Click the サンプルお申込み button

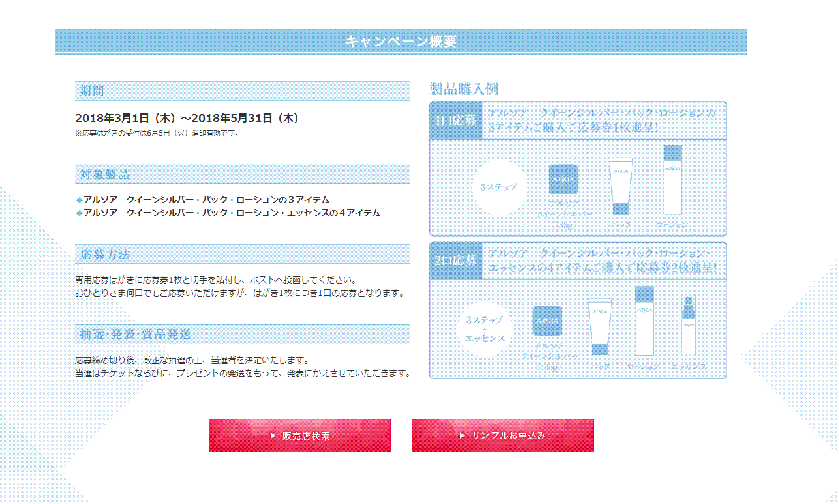coord(502,436)
